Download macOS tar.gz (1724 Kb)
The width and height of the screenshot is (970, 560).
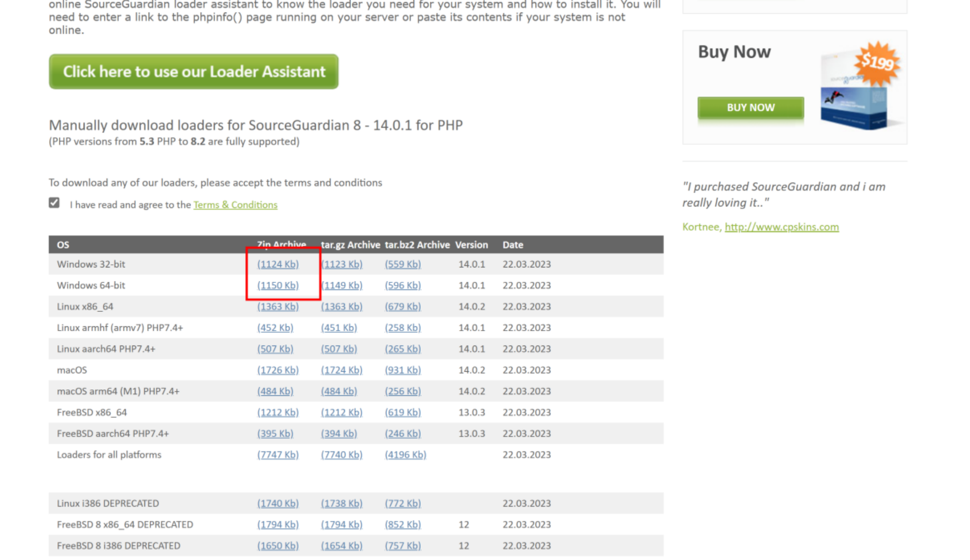pyautogui.click(x=342, y=370)
